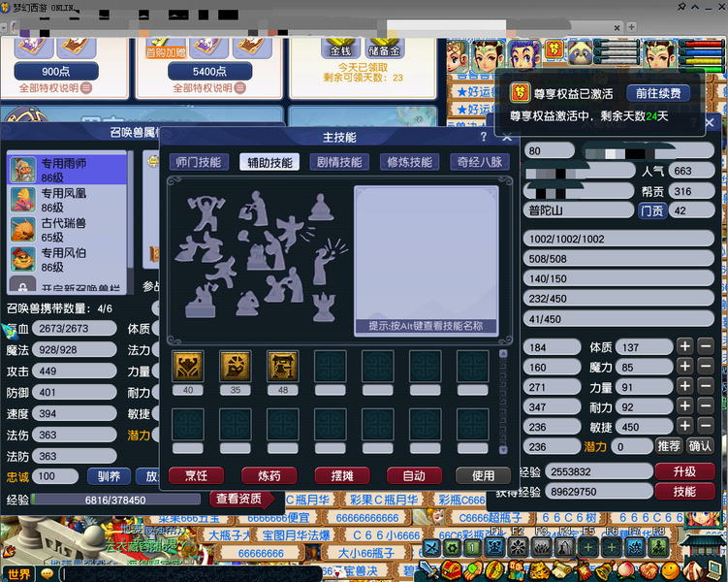This screenshot has height=582, width=728.
Task: Use the F4 potion skill shortcut slot
Action: coord(565,548)
